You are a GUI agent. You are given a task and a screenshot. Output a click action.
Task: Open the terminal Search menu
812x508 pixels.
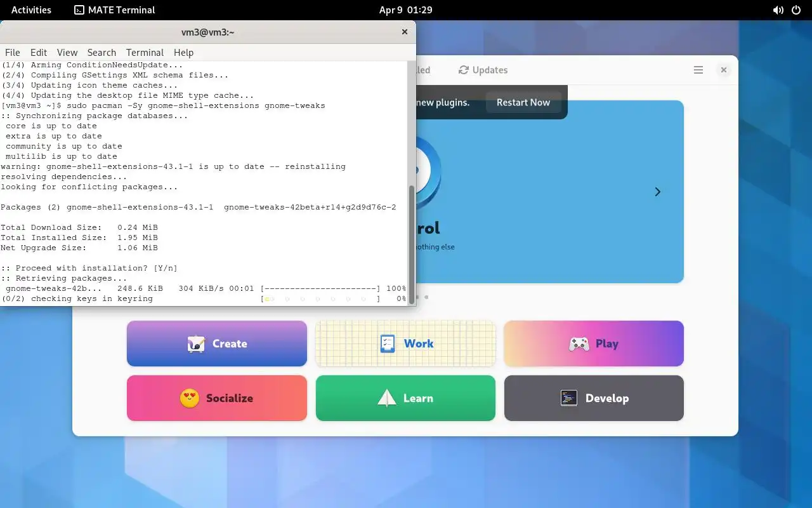pos(101,53)
